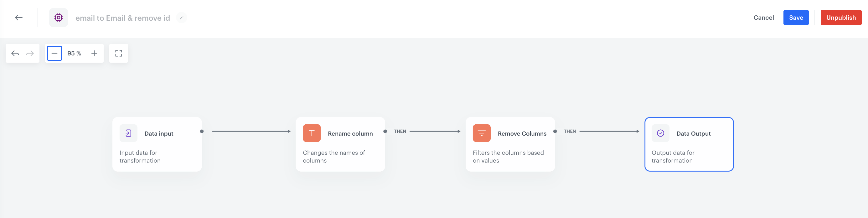Click the Unpublish button
Image resolution: width=868 pixels, height=218 pixels.
coord(841,18)
